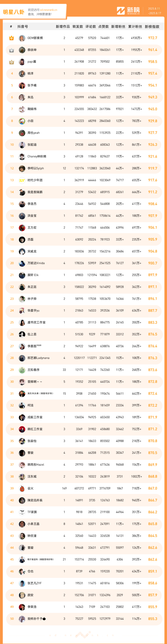Select the 时代少年团 logo avatar
Image resolution: width=167 pixels, height=644 pixels.
(x=22, y=180)
